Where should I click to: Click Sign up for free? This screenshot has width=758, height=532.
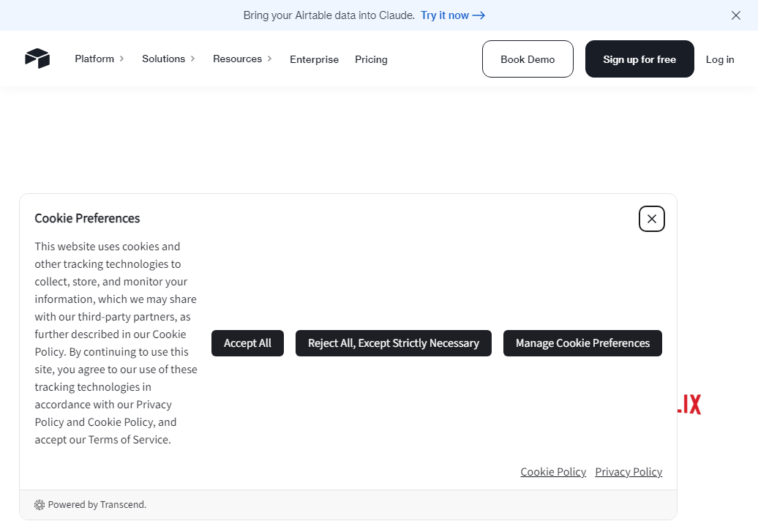[x=639, y=59]
